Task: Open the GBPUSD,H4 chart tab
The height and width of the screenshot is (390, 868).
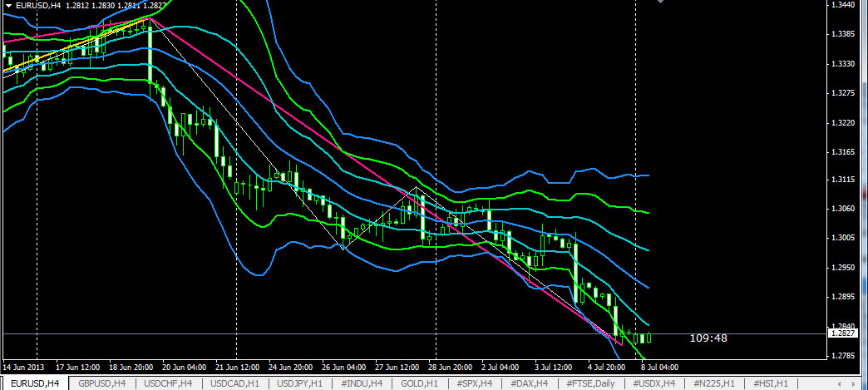Action: tap(102, 383)
